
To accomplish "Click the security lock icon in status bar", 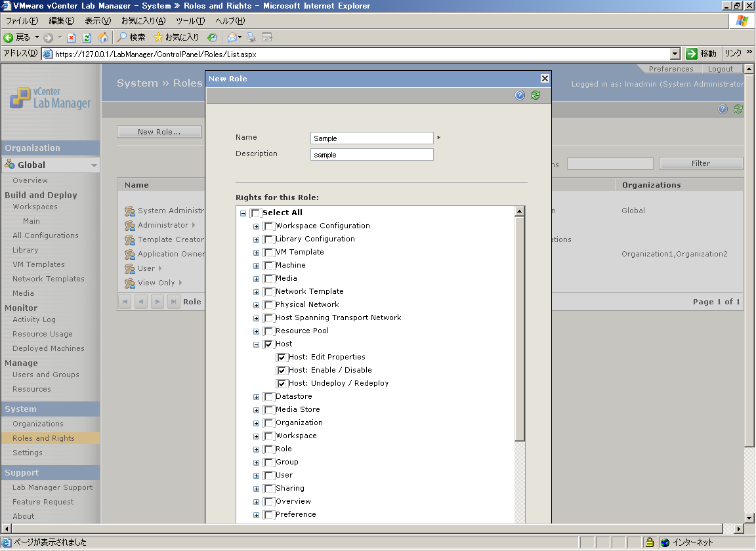I will tap(650, 542).
